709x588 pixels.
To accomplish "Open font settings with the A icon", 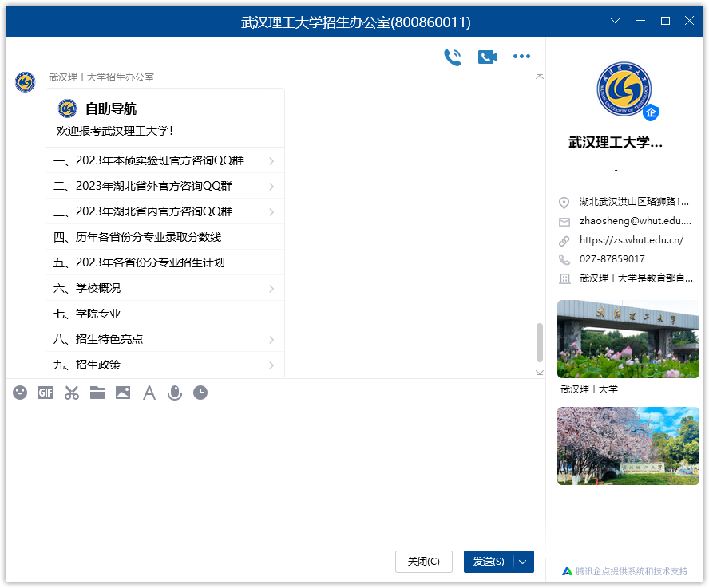I will (149, 393).
